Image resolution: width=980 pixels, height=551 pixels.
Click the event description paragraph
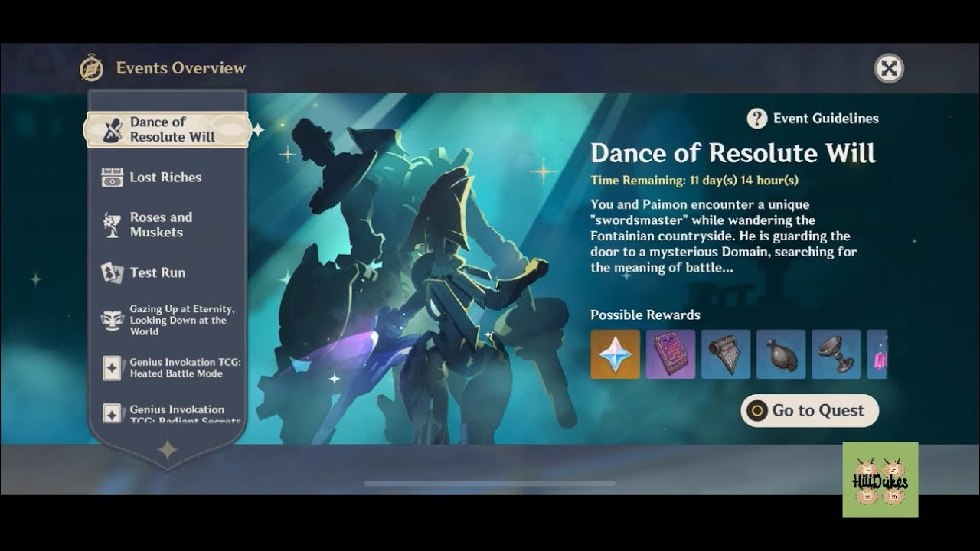click(x=724, y=236)
